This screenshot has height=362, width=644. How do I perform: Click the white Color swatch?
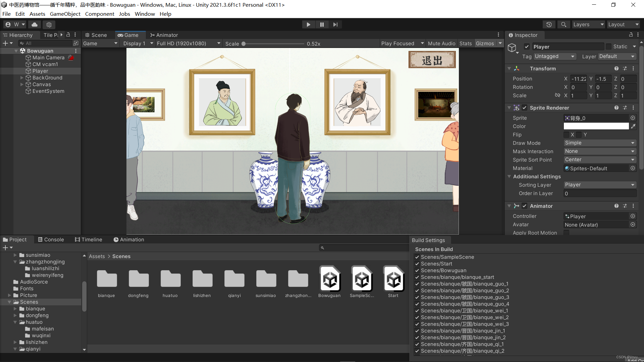click(x=596, y=126)
